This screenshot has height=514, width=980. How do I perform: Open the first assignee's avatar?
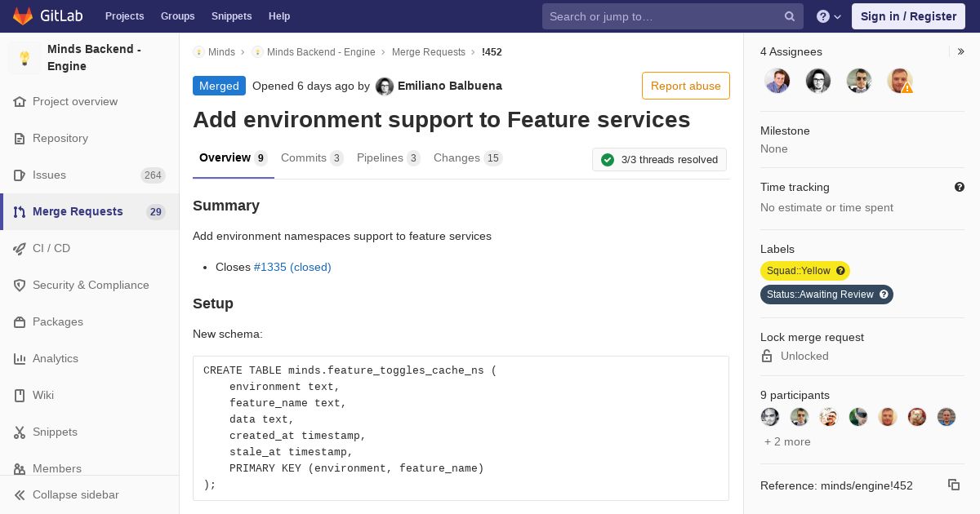pyautogui.click(x=777, y=81)
